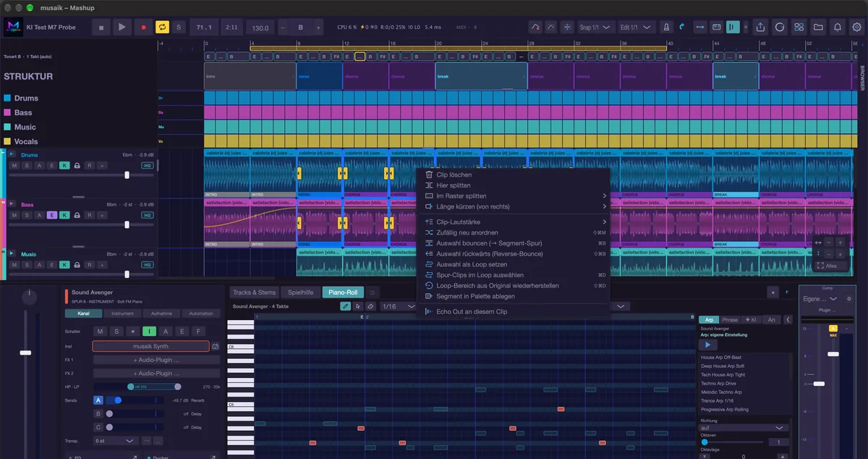This screenshot has height=459, width=868.
Task: Solo the Bass track
Action: coord(26,215)
